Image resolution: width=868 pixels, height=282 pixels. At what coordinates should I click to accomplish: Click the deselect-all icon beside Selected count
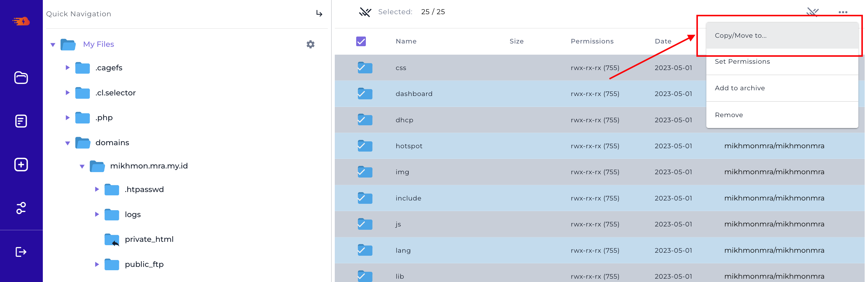[365, 12]
